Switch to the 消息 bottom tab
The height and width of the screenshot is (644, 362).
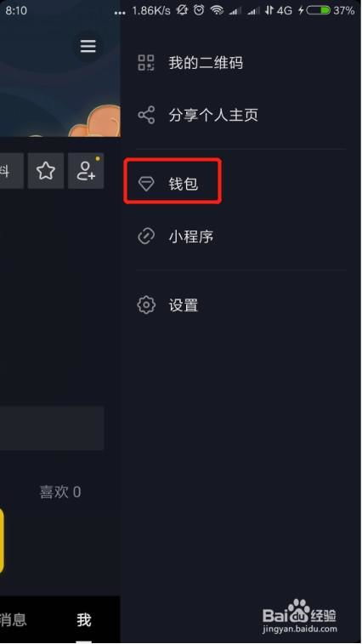tap(13, 620)
